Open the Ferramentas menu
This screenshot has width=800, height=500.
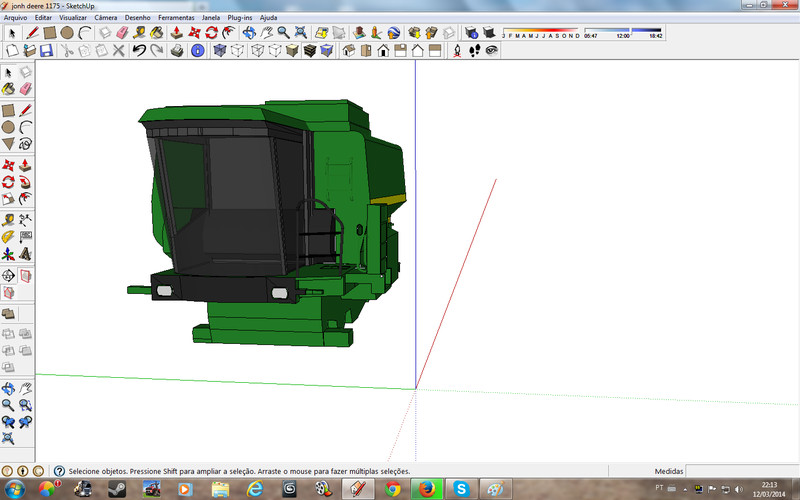(176, 17)
